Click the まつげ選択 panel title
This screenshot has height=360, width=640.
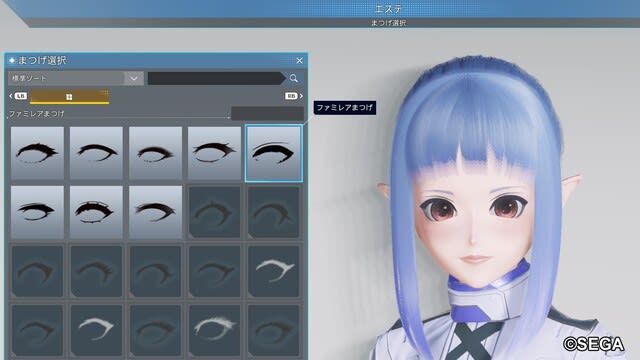(x=42, y=60)
